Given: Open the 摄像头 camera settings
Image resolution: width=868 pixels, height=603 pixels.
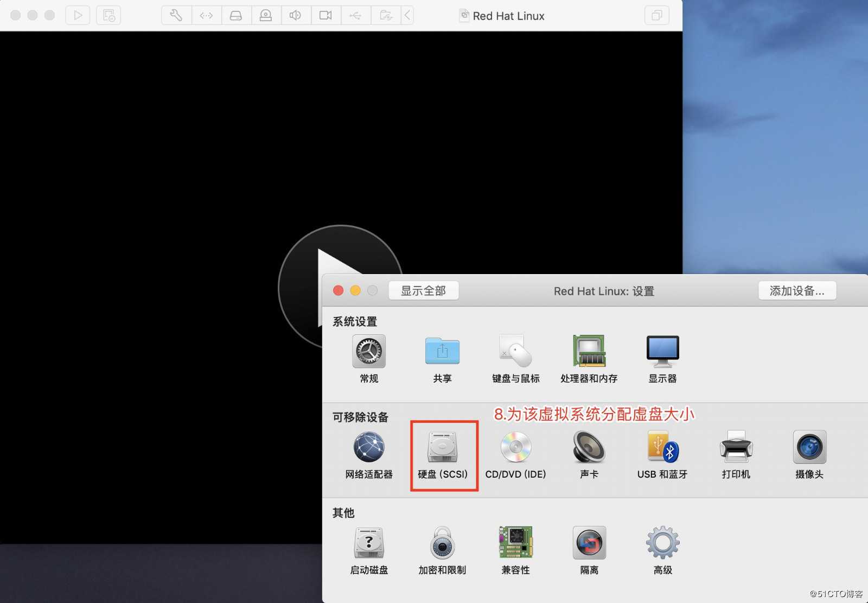Looking at the screenshot, I should point(809,455).
